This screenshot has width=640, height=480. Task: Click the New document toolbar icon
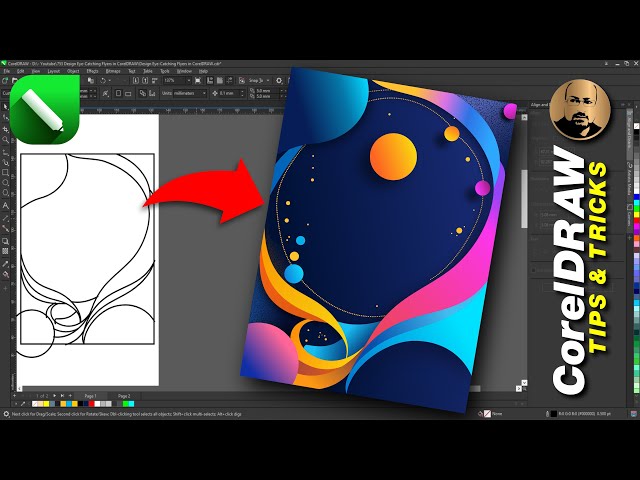[x=5, y=80]
